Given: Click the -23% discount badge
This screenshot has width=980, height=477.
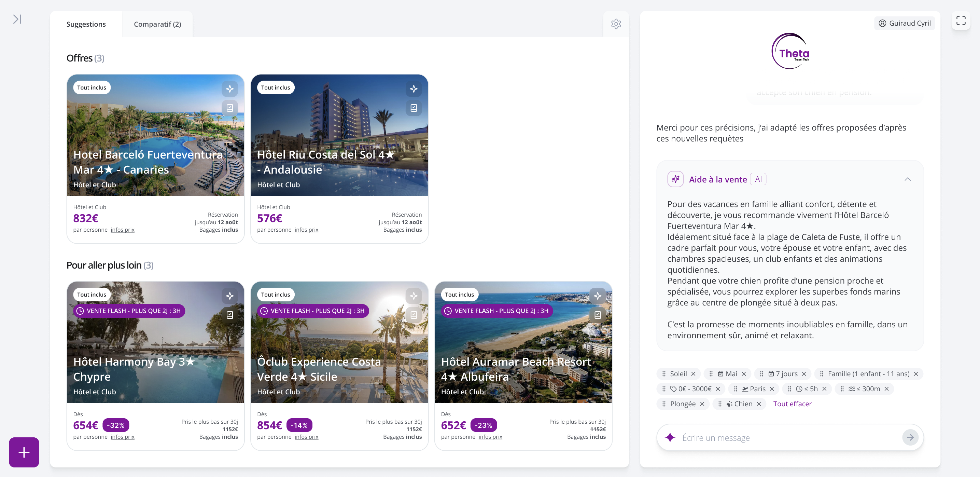Looking at the screenshot, I should click(484, 425).
